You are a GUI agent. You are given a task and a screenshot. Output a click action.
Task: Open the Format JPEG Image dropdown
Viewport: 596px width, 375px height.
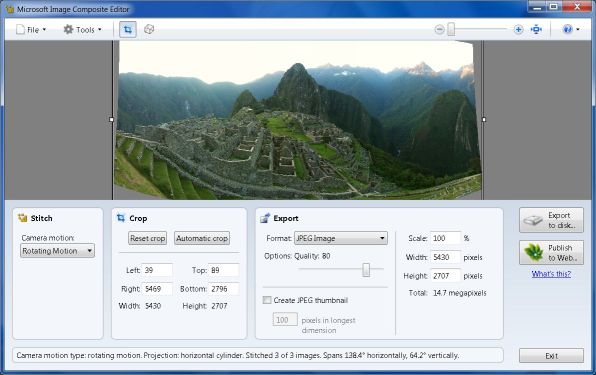coord(341,238)
